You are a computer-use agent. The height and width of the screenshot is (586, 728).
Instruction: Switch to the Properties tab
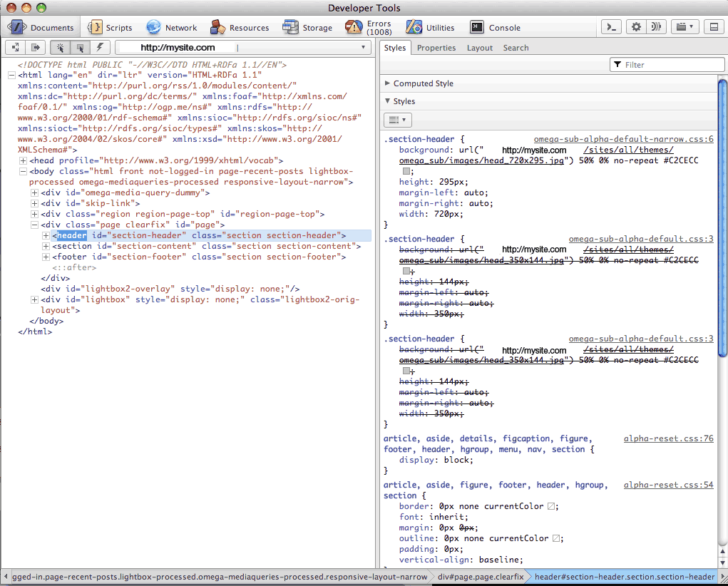click(x=436, y=48)
